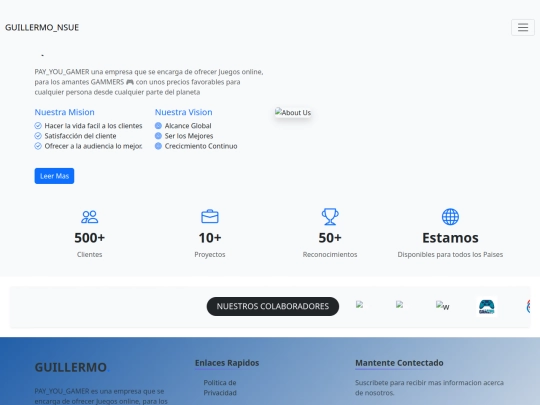Viewport: 540px width, 405px height.
Task: Click the Clientes label
Action: pyautogui.click(x=90, y=255)
